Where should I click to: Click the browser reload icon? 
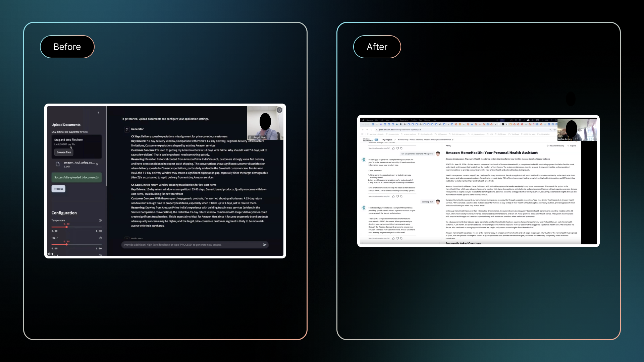pos(371,130)
